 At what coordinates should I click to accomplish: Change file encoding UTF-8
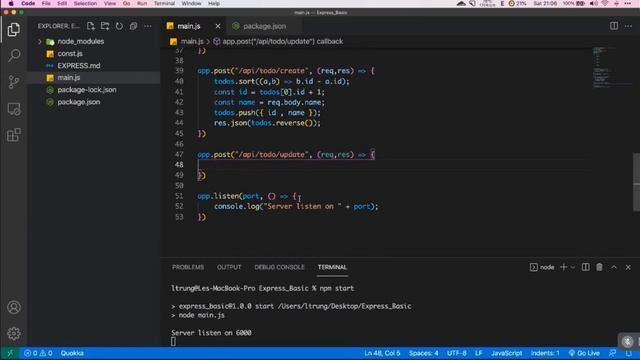(457, 353)
